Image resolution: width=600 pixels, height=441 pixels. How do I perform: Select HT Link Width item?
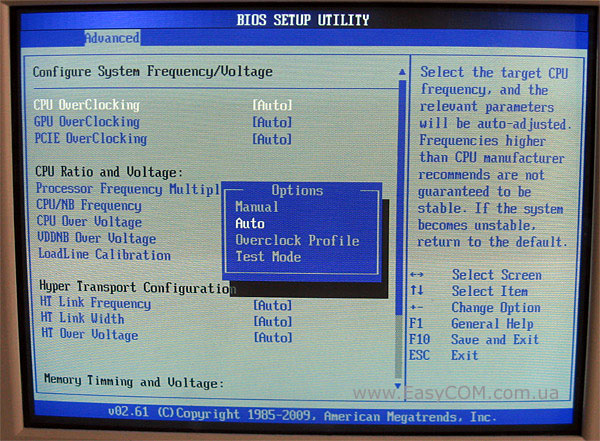83,318
